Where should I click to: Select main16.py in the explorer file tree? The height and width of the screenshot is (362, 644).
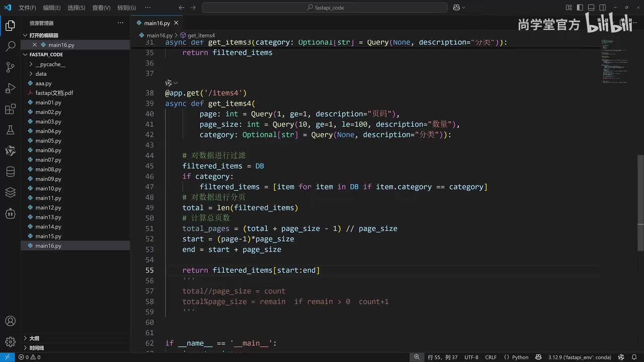click(75, 246)
